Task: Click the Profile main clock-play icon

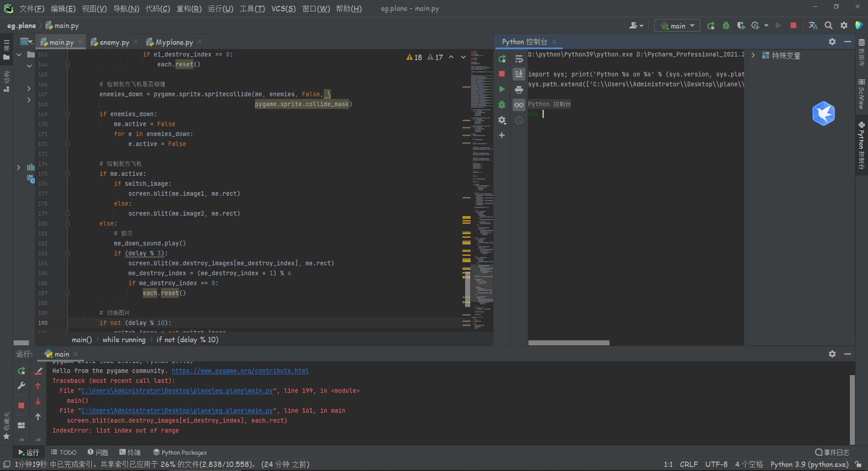Action: 755,26
